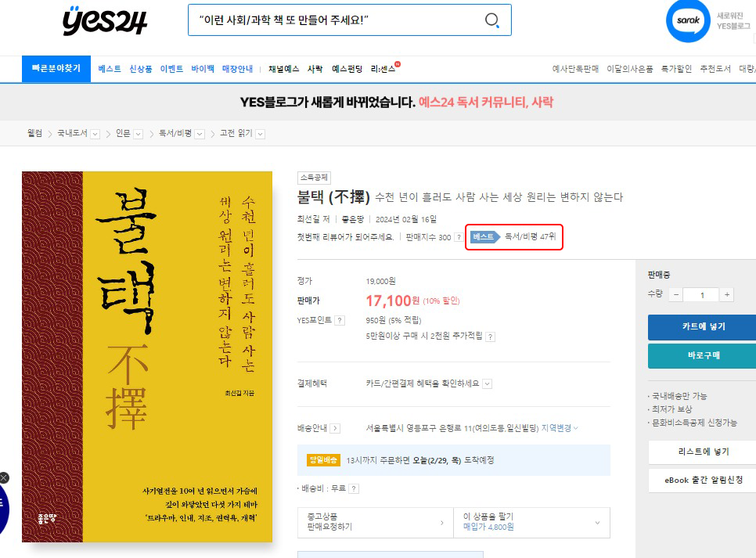Click the YES24 logo
The width and height of the screenshot is (756, 558).
coord(105,20)
